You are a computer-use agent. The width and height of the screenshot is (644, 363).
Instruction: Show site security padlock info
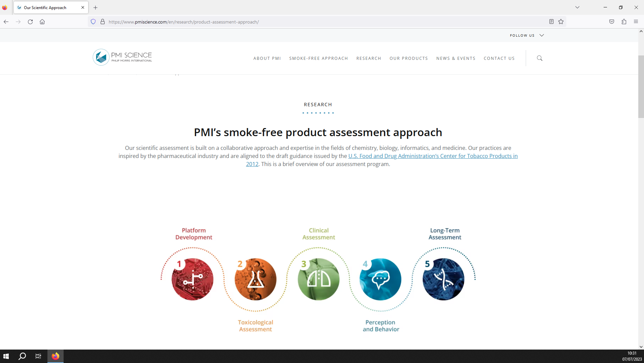click(103, 22)
